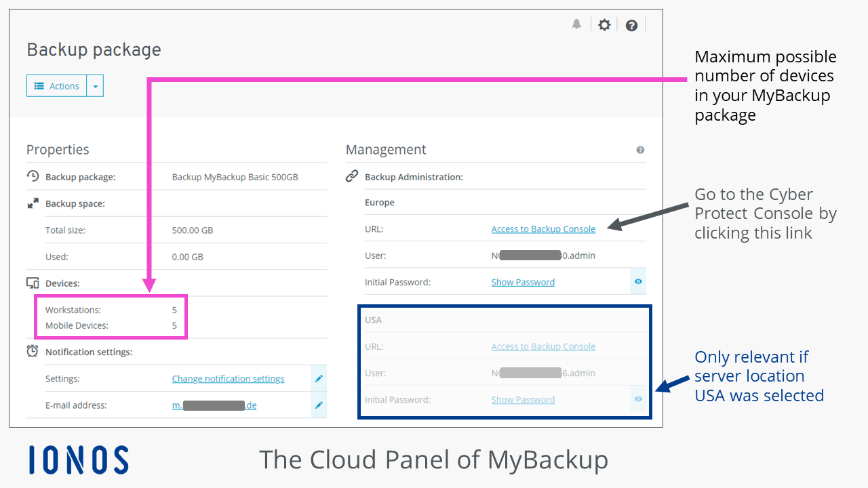Click the Workstations label

tap(73, 310)
